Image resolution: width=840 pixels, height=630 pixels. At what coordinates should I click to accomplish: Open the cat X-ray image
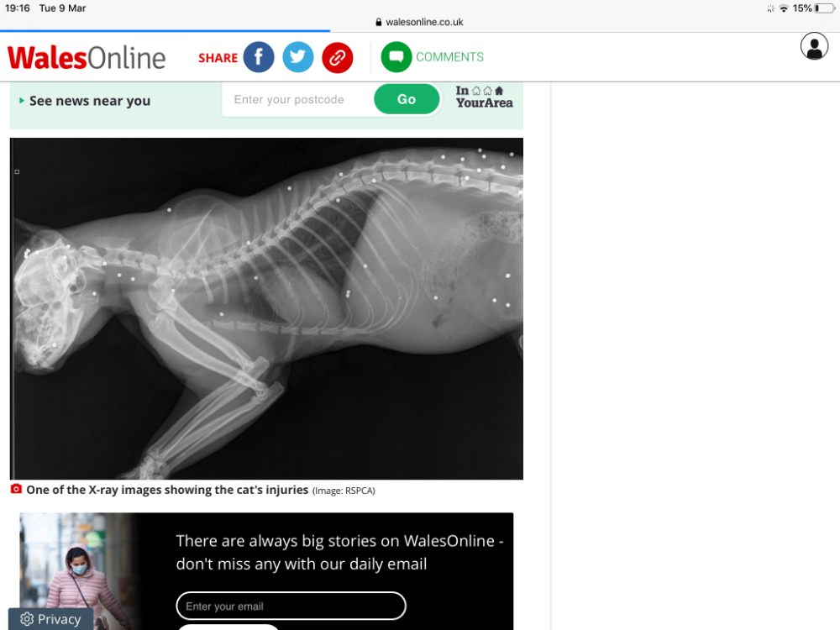[x=266, y=308]
